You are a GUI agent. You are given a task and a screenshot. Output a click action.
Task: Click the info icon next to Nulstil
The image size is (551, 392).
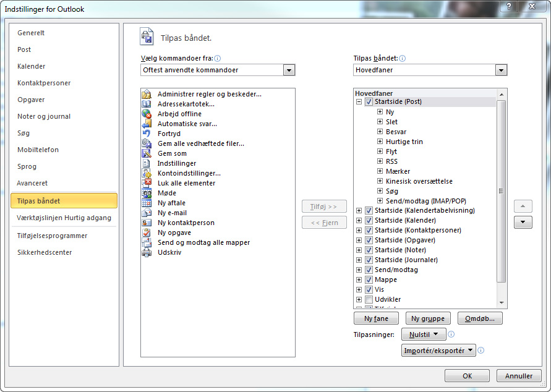click(x=451, y=334)
